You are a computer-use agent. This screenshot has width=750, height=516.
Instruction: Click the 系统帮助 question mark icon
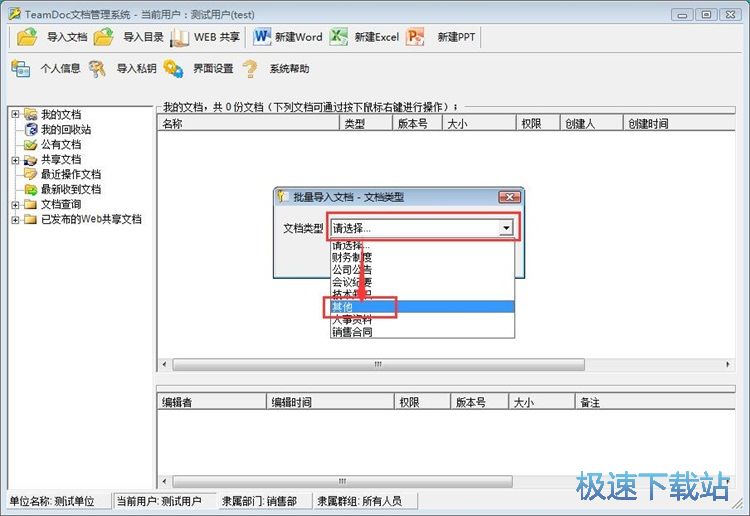click(x=250, y=69)
